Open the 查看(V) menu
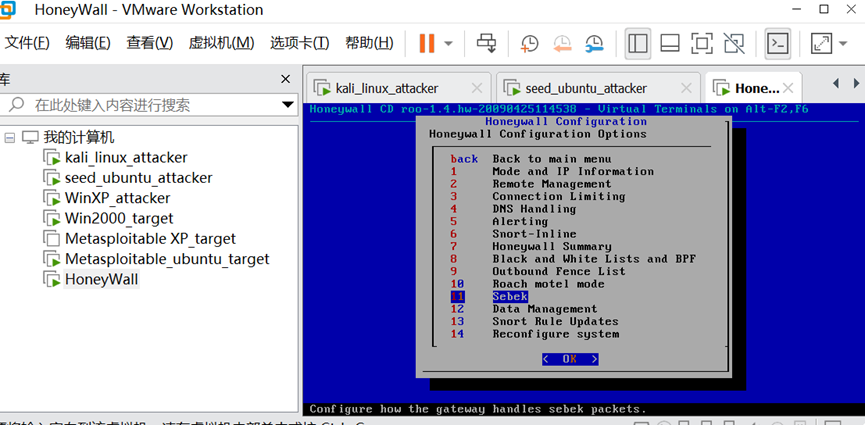865x425 pixels. [x=149, y=43]
